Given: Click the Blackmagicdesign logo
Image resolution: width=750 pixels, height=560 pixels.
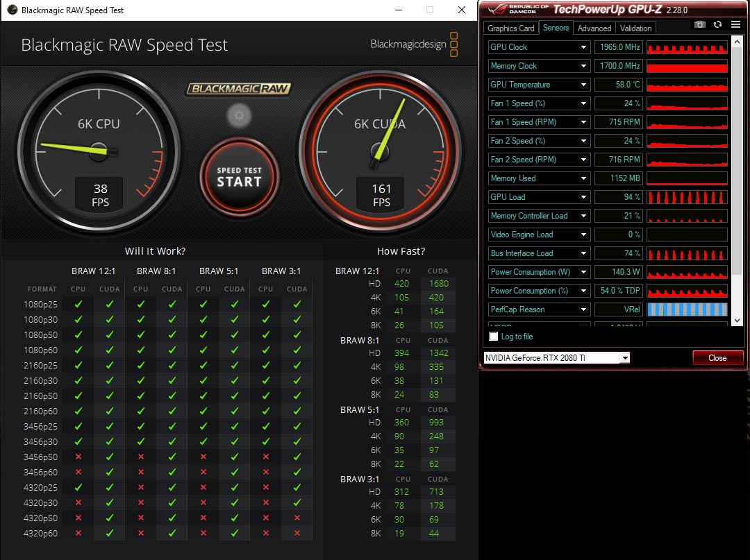Looking at the screenshot, I should (414, 44).
